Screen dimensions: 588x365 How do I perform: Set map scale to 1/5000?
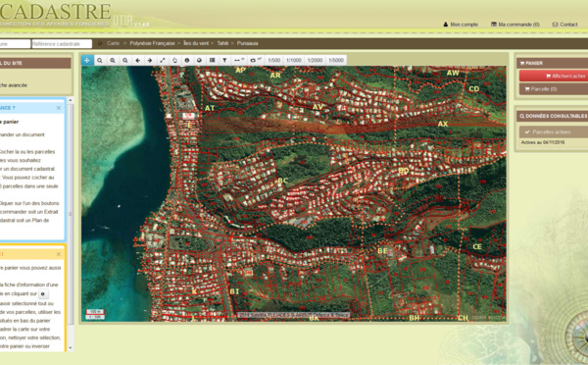point(336,60)
